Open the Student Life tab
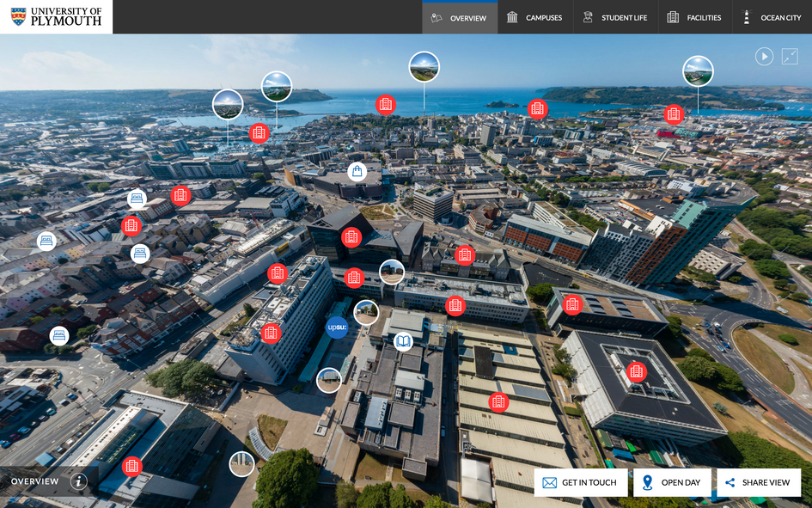Screen dimensions: 812x508 pyautogui.click(x=616, y=17)
